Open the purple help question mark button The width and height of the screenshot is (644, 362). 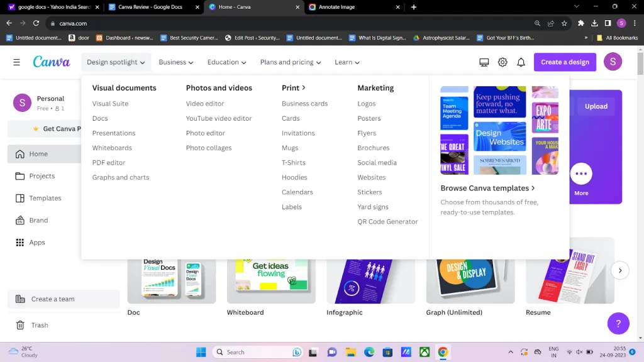[x=618, y=324]
